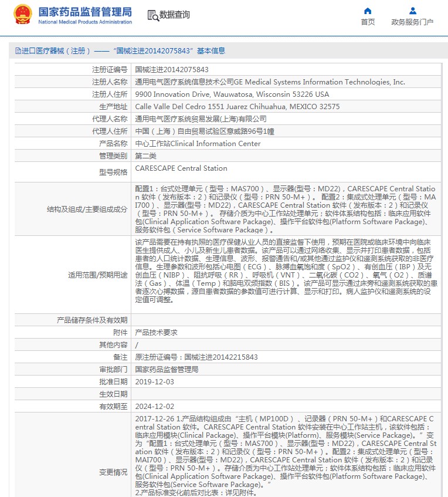Click approval date 2019-12-03
The height and width of the screenshot is (497, 448).
point(155,382)
